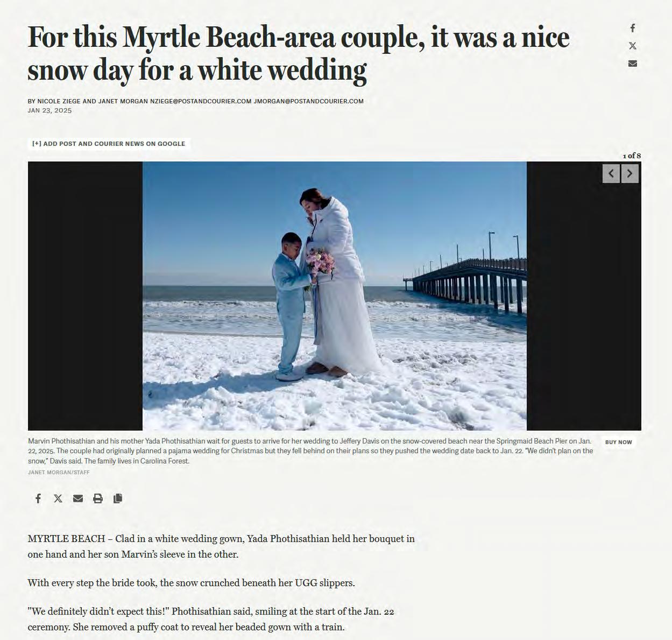Go to previous gallery photo arrow
This screenshot has width=672, height=640.
coord(611,174)
